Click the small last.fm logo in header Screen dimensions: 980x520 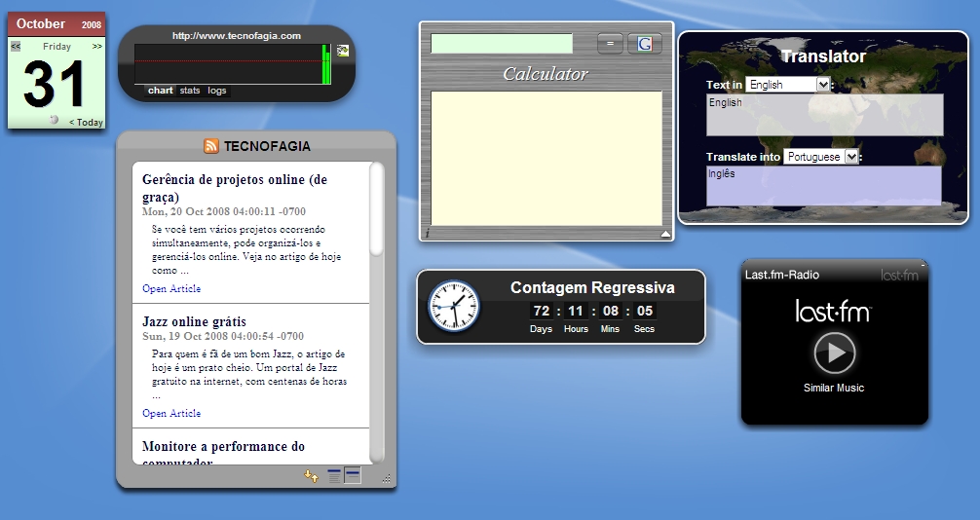pos(899,275)
